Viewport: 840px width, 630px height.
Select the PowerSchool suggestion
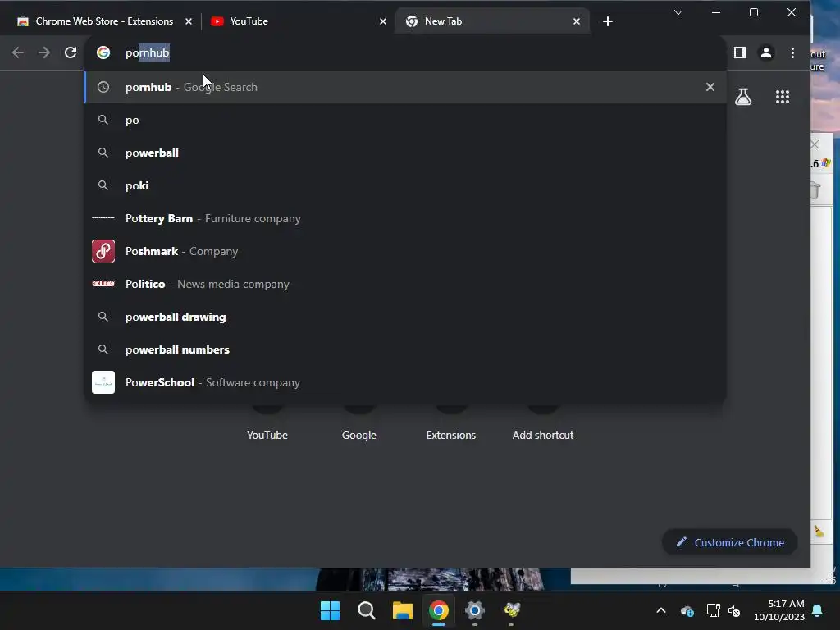(405, 382)
